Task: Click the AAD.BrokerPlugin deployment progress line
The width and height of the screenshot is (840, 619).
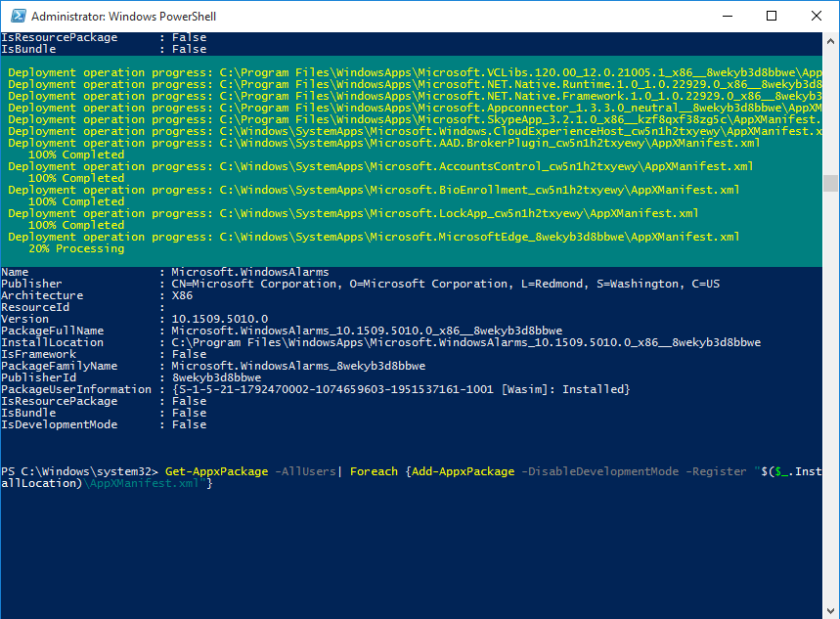Action: coord(384,143)
